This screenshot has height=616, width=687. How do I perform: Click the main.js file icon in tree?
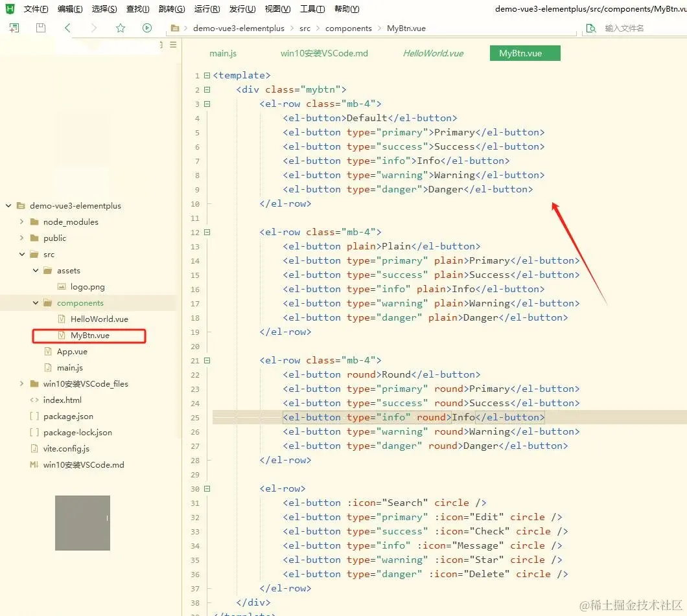48,367
